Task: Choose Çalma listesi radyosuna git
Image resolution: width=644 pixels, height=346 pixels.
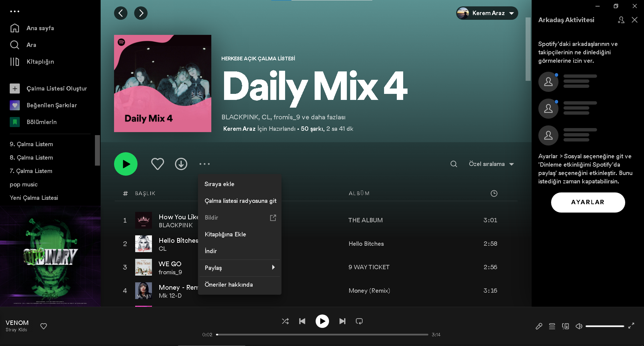Action: [239, 201]
